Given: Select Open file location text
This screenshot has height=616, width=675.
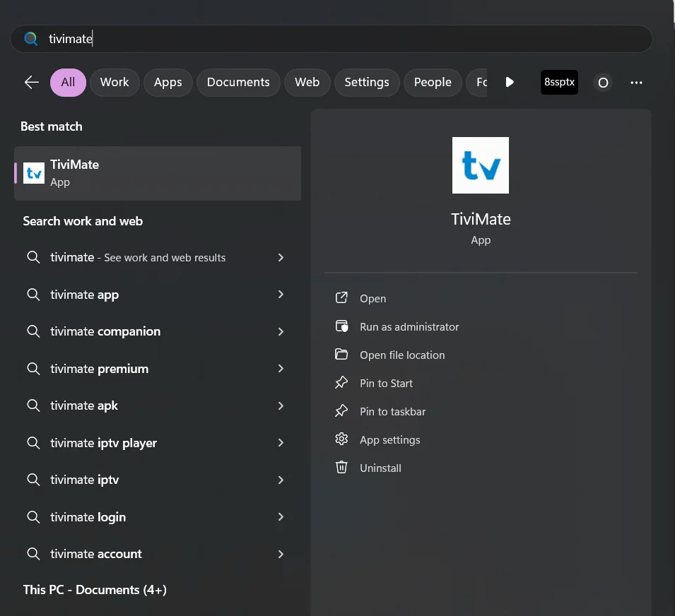Looking at the screenshot, I should click(402, 355).
